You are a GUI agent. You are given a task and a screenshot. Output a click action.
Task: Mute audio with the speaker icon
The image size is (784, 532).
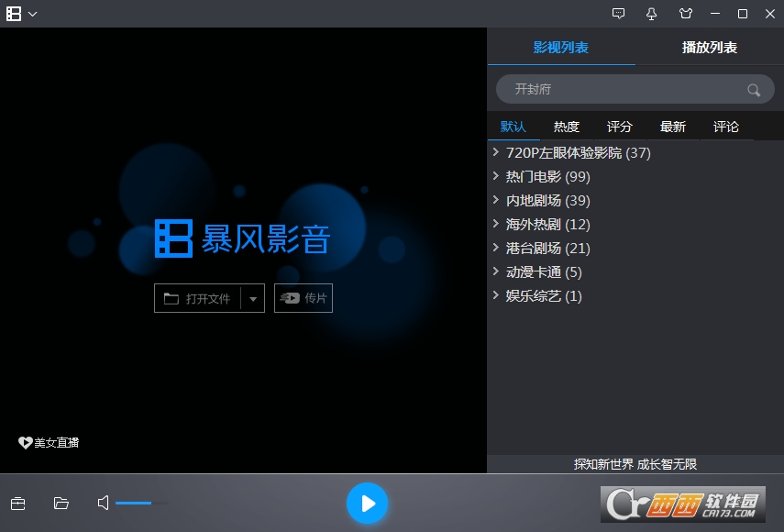pos(104,503)
